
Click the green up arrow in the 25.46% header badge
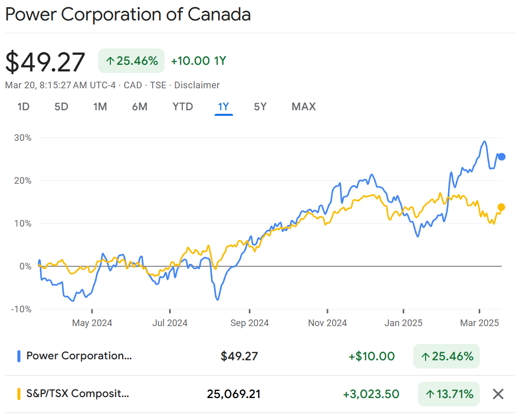[109, 61]
